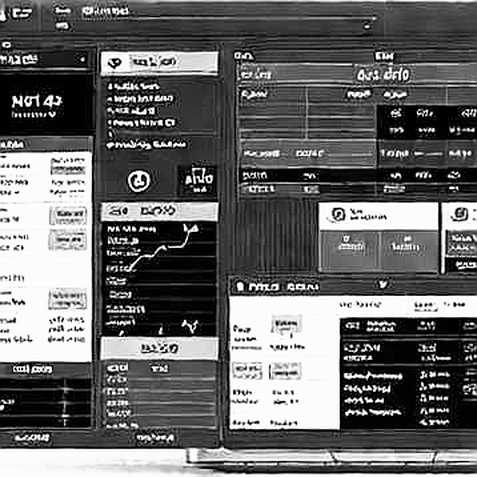The width and height of the screenshot is (477, 477).
Task: Click the circular icon in the white card header
Action: [x=338, y=214]
